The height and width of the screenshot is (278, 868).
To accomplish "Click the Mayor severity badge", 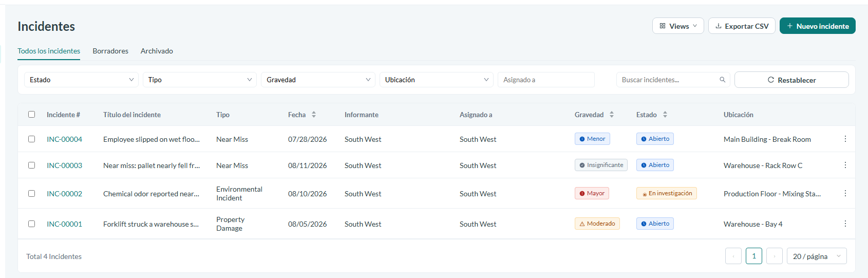I will (x=592, y=193).
